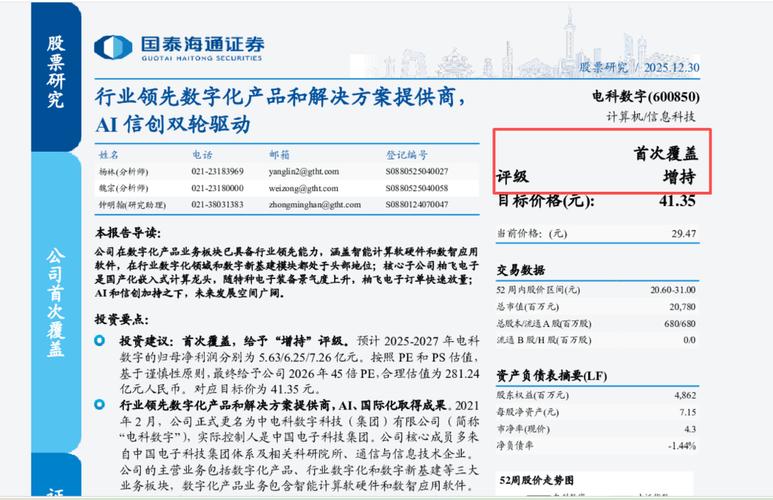Click the 当前价格 label
This screenshot has width=773, height=500.
(x=532, y=234)
